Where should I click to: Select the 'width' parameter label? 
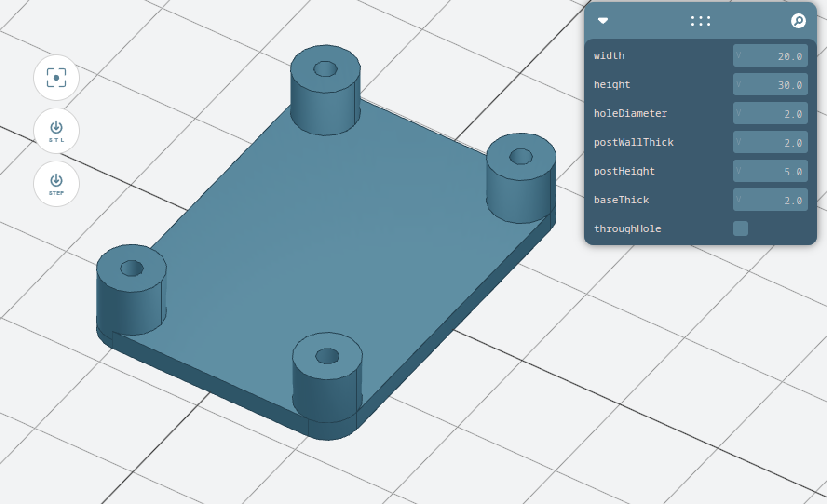coord(609,56)
